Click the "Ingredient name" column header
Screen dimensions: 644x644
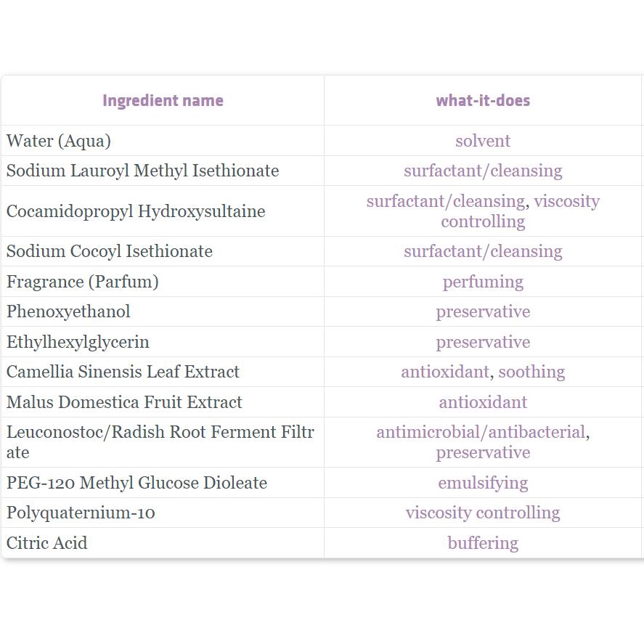[x=163, y=100]
